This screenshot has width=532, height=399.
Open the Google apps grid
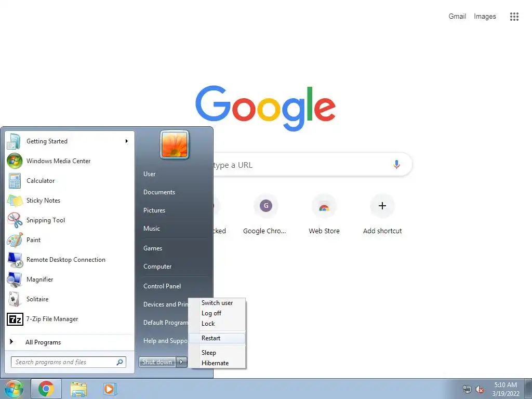[x=514, y=16]
